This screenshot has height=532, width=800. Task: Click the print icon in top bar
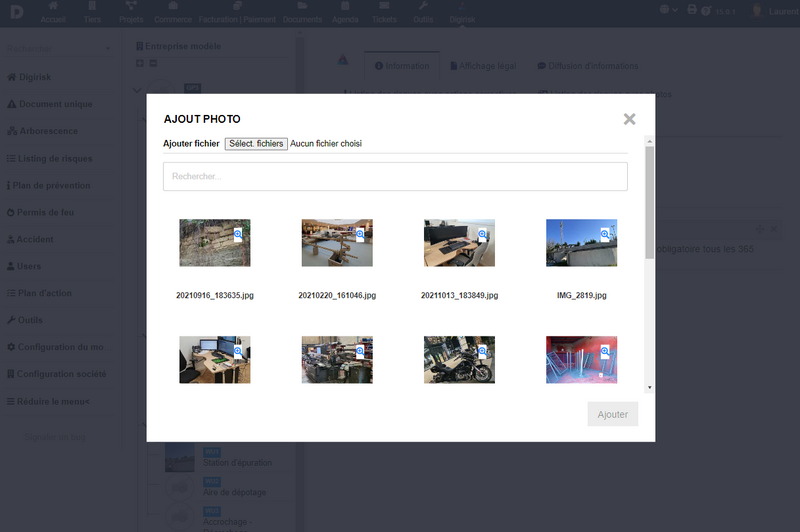[692, 10]
